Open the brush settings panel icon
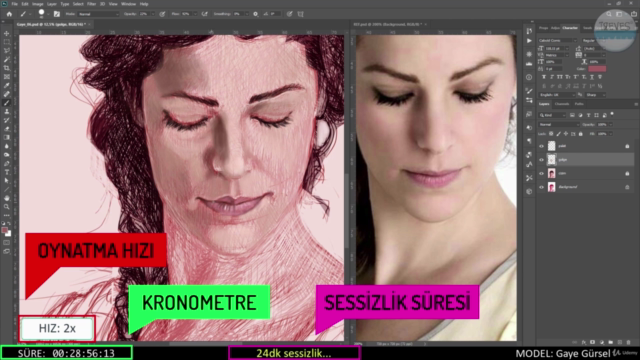 click(x=57, y=14)
